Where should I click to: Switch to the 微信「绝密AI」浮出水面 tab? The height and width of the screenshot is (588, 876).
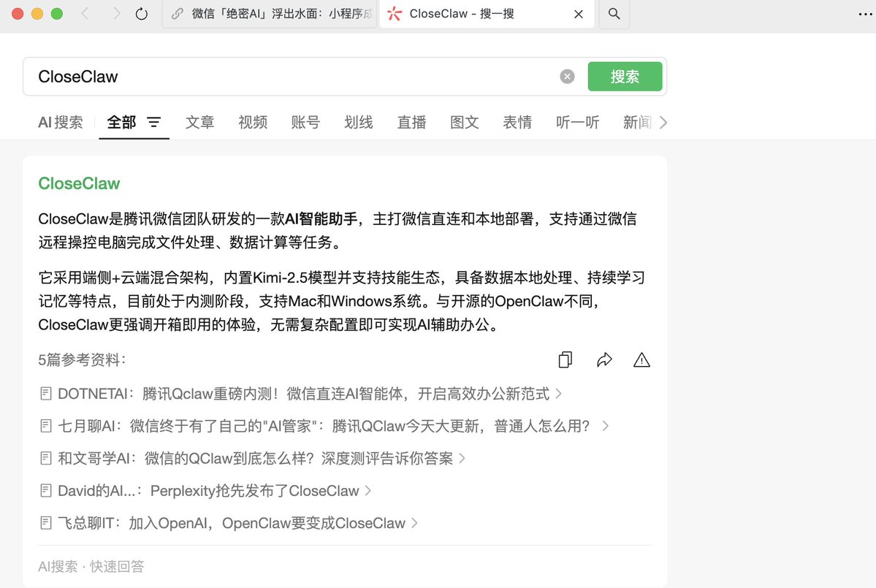pos(270,13)
